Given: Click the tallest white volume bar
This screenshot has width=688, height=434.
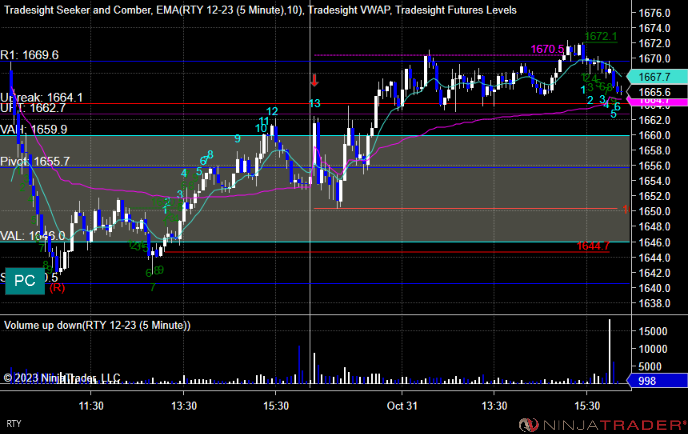Looking at the screenshot, I should click(x=609, y=352).
